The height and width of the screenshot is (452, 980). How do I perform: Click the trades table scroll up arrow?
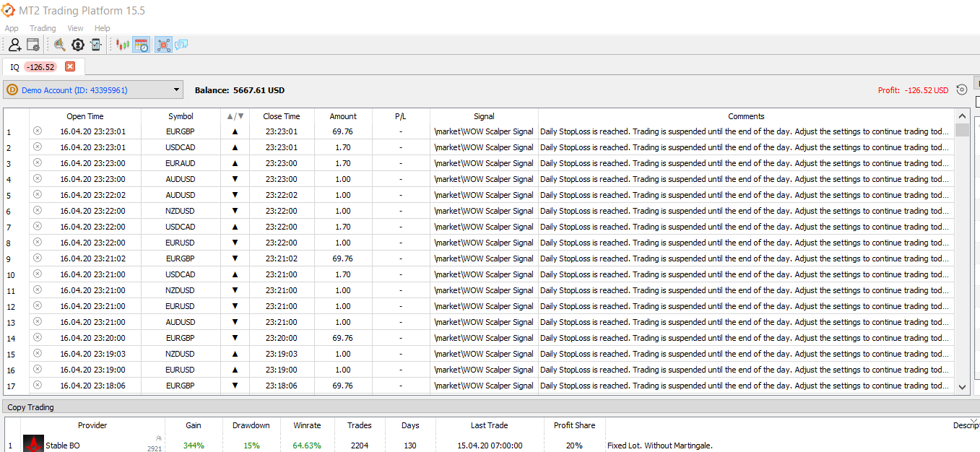962,116
